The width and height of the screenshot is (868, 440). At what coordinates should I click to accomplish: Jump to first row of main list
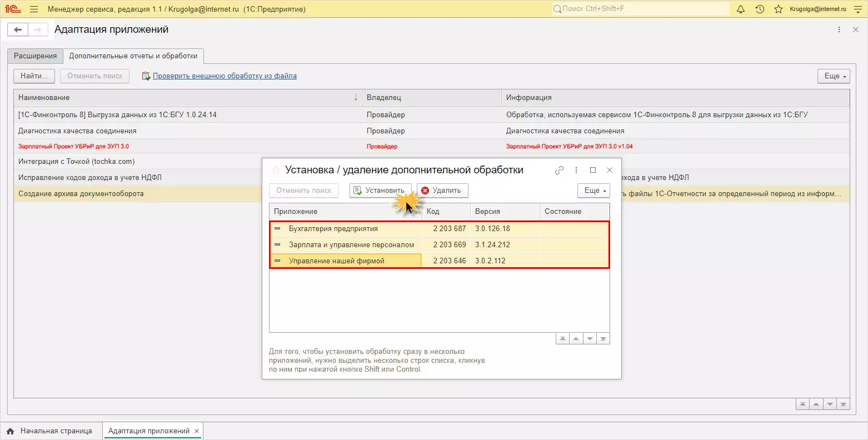tap(803, 404)
